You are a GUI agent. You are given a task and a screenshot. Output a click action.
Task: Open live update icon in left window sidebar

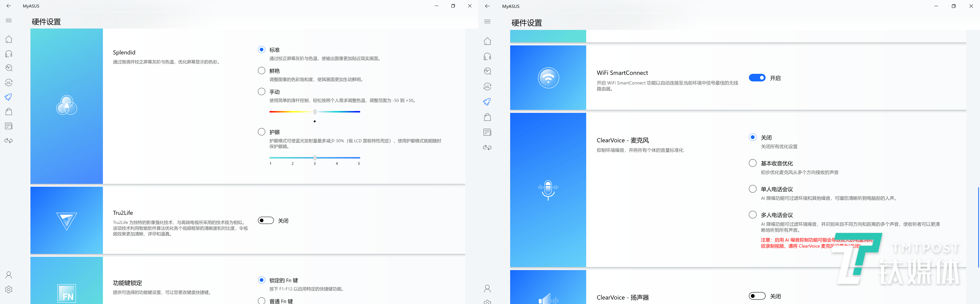9,82
